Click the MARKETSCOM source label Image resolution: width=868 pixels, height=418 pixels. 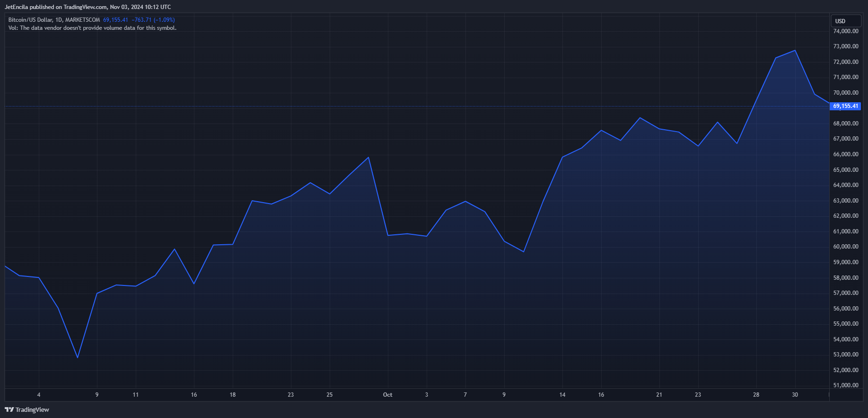pyautogui.click(x=82, y=20)
